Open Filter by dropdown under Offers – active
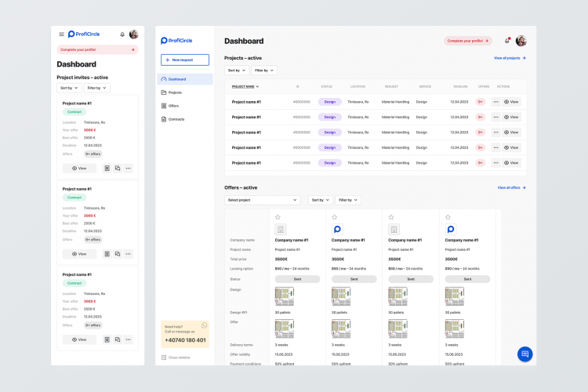This screenshot has height=392, width=588. tap(348, 200)
